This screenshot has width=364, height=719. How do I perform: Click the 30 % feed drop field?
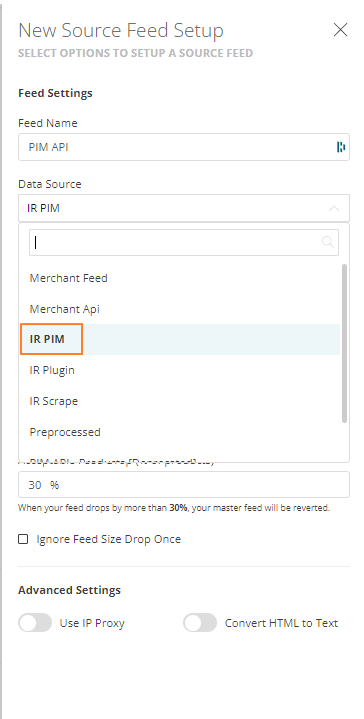(184, 485)
